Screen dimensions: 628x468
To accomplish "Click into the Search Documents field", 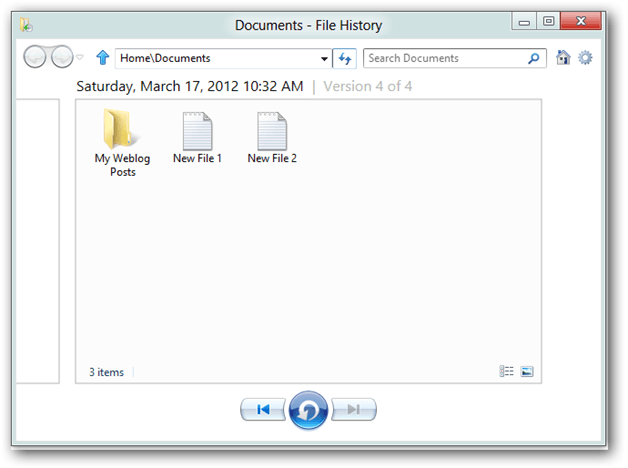I will point(448,58).
